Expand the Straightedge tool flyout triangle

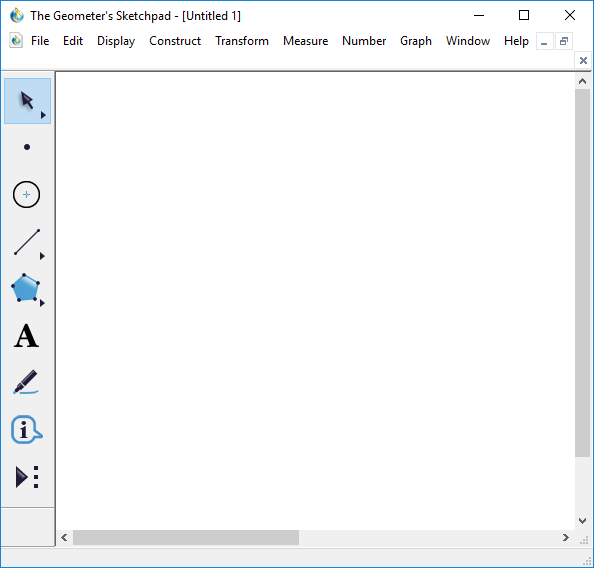[42, 256]
